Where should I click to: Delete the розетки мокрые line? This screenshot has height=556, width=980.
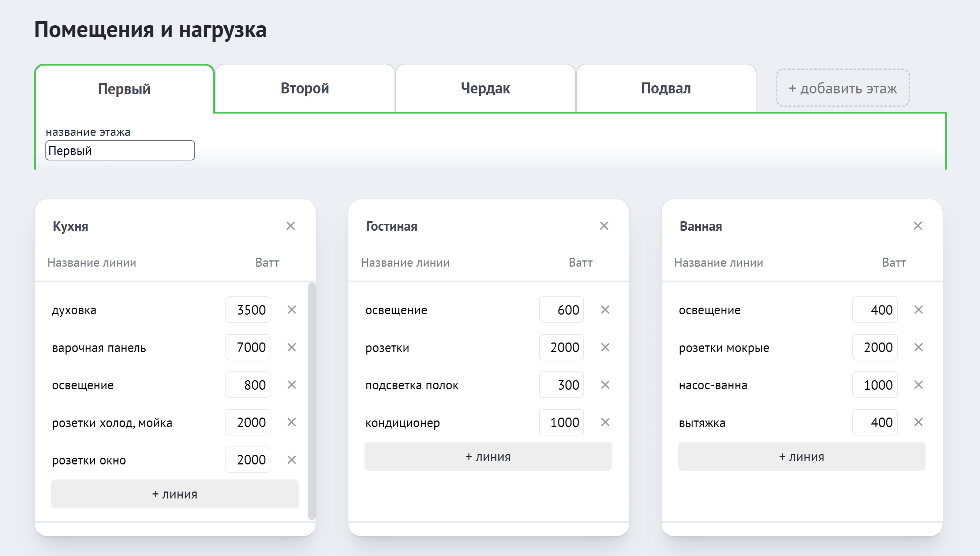[919, 348]
